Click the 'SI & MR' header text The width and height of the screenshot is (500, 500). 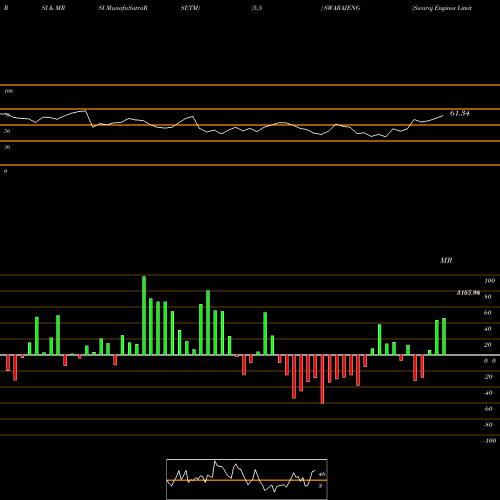click(x=53, y=8)
